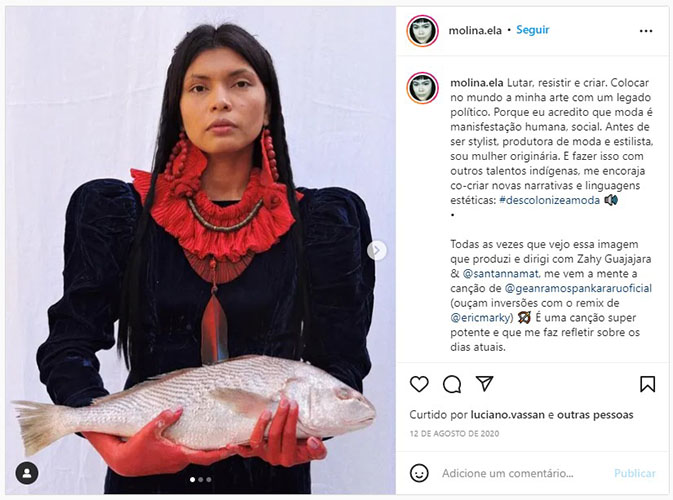This screenshot has width=673, height=500.
Task: Open @ericmarky mention link
Action: point(482,318)
